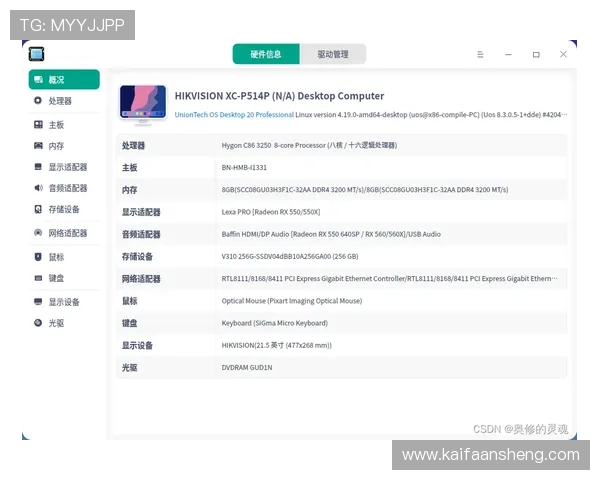Viewport: 600px width, 480px height.
Task: Click the desktop computer thumbnail image
Action: coord(143,104)
